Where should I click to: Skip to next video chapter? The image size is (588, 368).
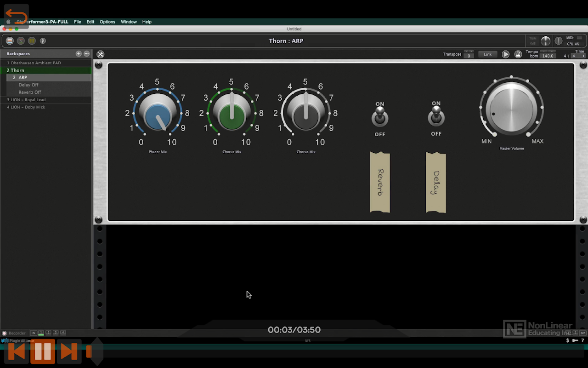click(69, 352)
